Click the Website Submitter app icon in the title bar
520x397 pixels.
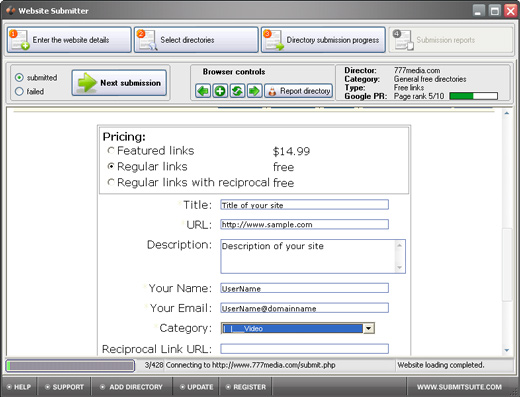[10, 10]
